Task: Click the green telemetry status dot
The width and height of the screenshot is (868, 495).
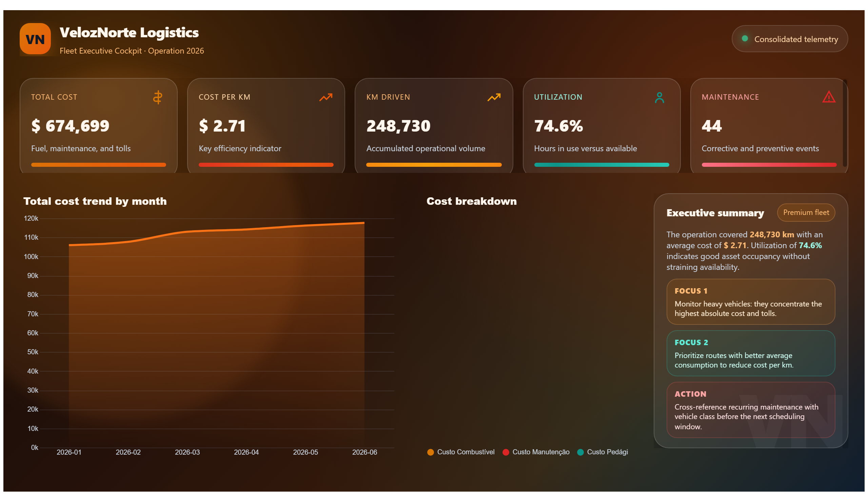Action: pyautogui.click(x=744, y=39)
